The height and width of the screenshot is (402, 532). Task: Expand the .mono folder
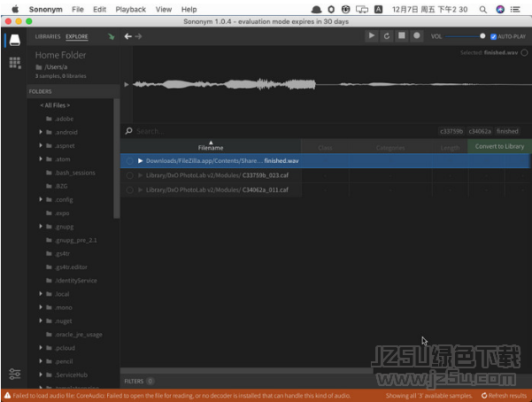(x=41, y=307)
